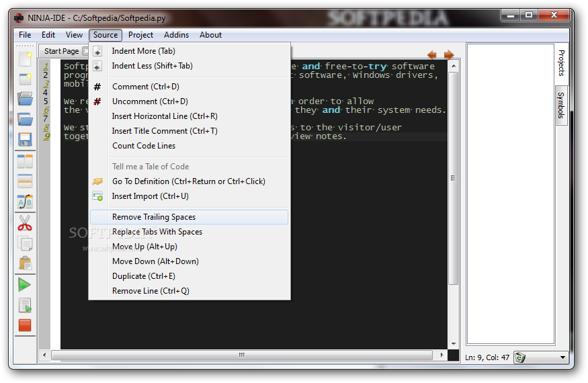Click the vertical scrollbar down arrow

454,343
